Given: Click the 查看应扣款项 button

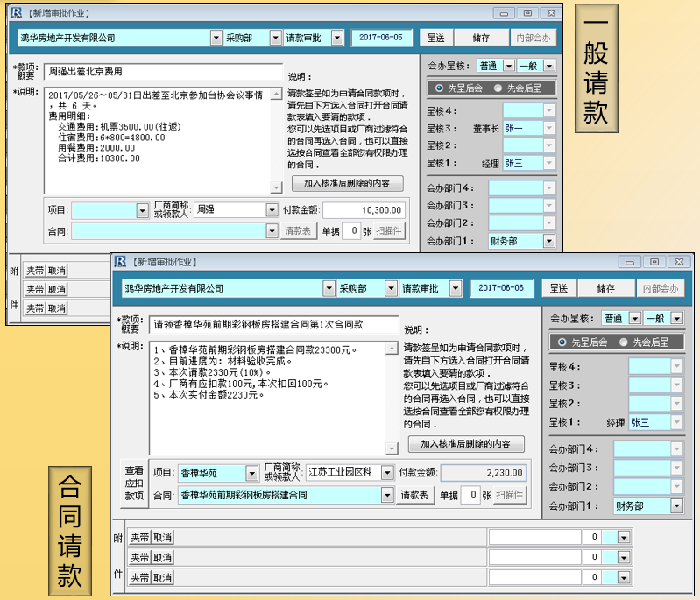Looking at the screenshot, I should (133, 484).
